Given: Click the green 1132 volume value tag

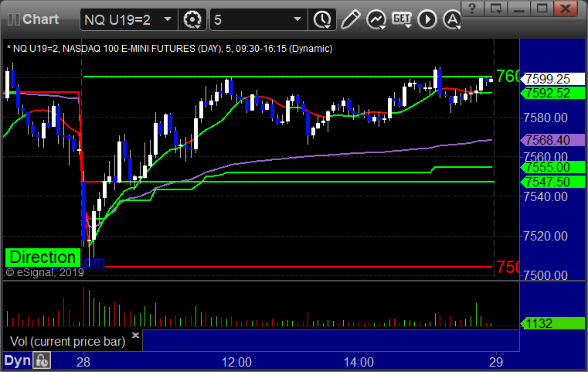Looking at the screenshot, I should [x=552, y=323].
